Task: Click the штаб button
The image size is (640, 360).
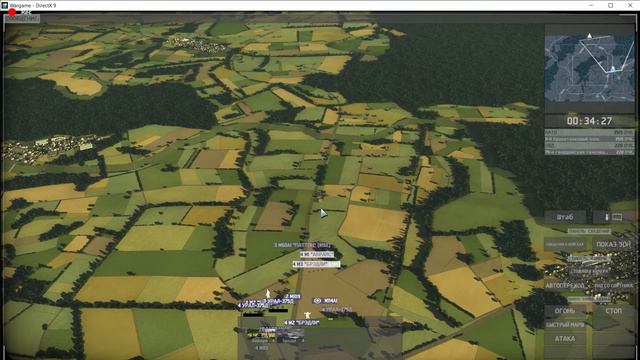Action: (565, 217)
